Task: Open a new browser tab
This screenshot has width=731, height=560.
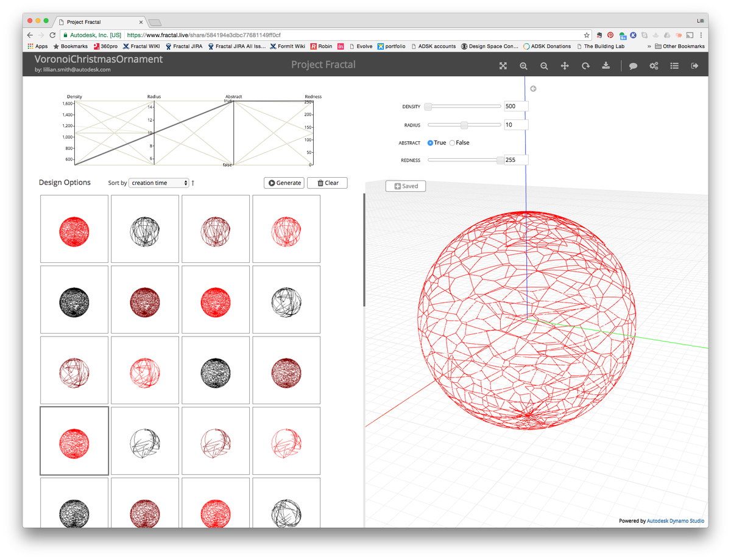Action: [155, 23]
